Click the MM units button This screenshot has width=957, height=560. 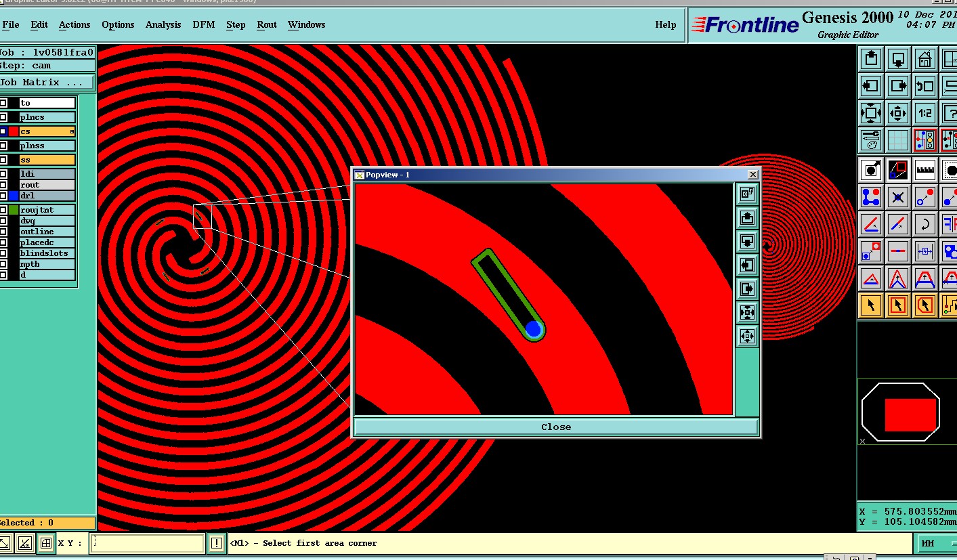pyautogui.click(x=937, y=543)
